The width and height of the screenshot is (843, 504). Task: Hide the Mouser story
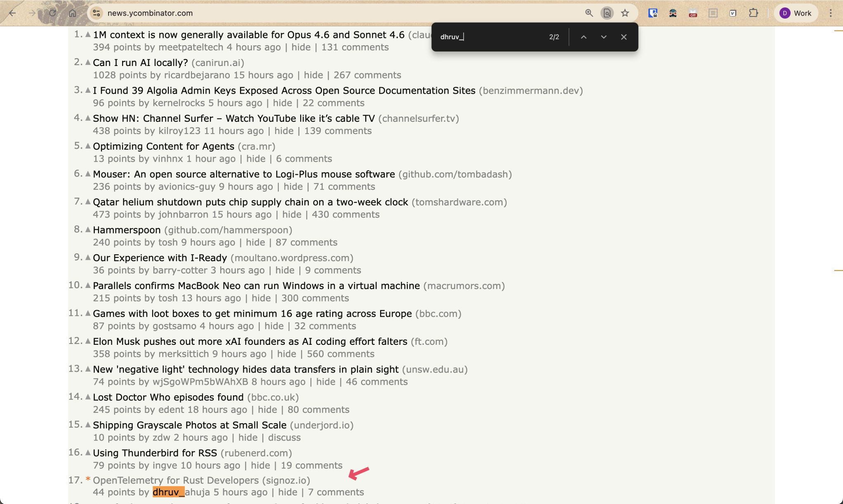(293, 186)
